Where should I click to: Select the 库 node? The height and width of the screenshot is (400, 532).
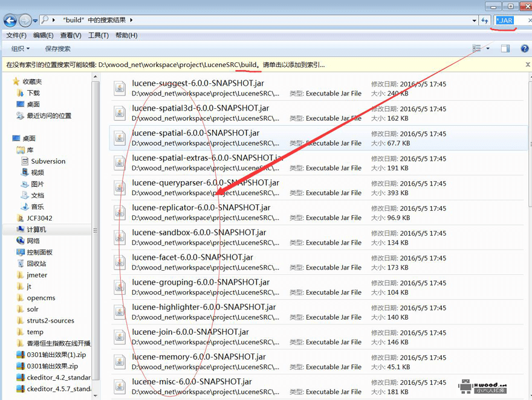click(25, 150)
